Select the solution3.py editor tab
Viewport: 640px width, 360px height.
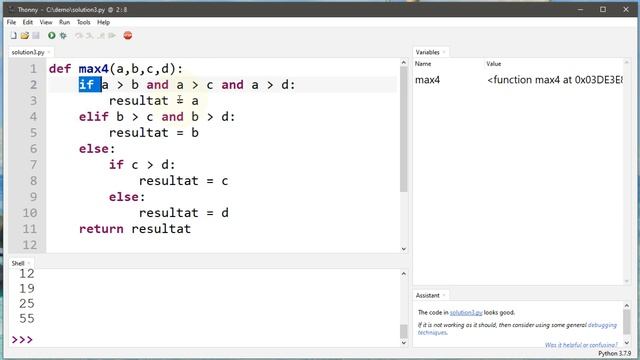click(28, 52)
